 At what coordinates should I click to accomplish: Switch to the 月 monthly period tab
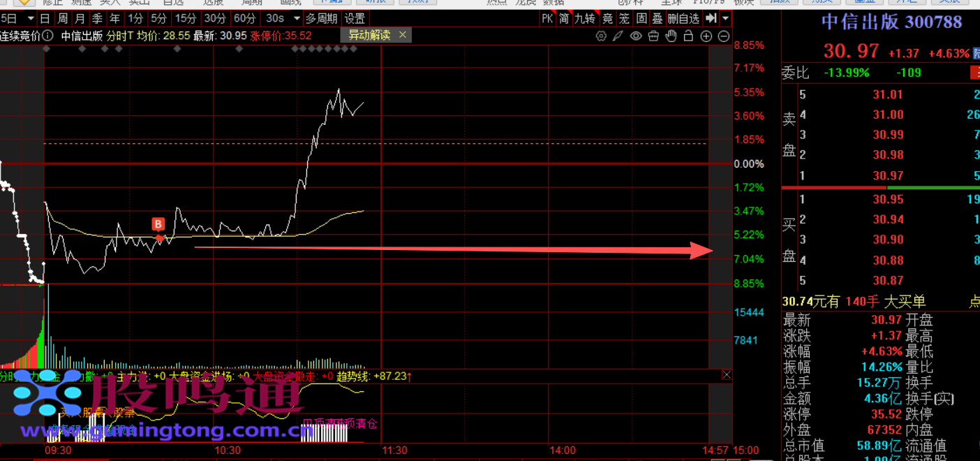(80, 18)
